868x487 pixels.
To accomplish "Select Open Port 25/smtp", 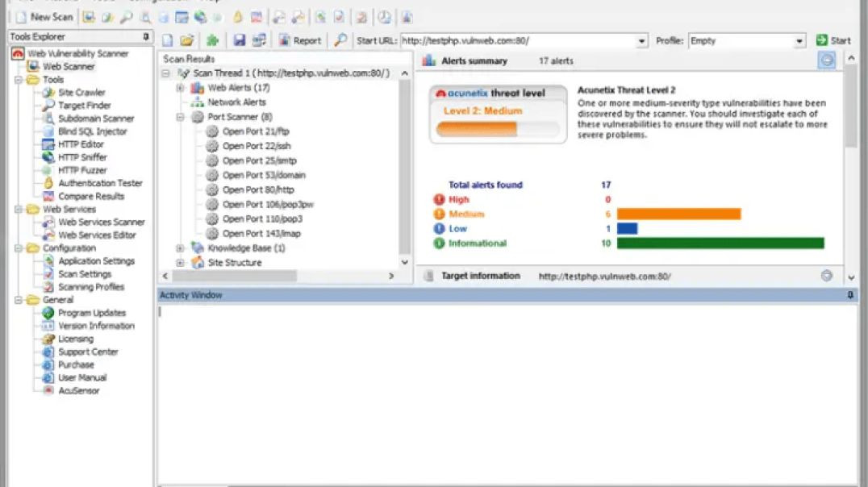I will (x=260, y=160).
